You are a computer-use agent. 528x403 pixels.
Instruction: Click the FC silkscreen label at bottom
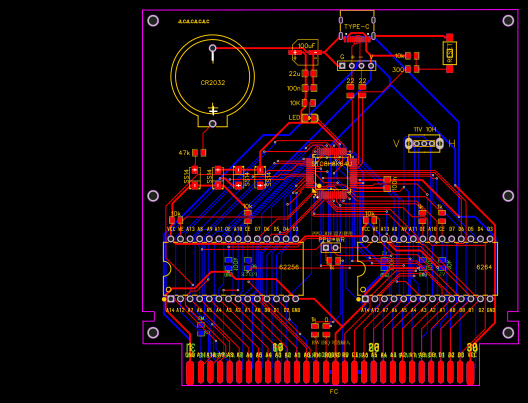click(334, 392)
